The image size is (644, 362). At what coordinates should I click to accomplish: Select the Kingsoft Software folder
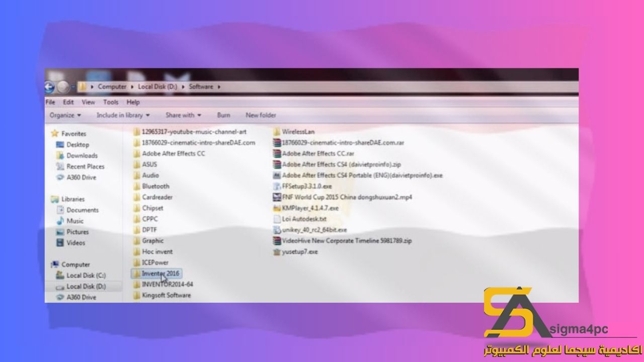click(x=162, y=296)
